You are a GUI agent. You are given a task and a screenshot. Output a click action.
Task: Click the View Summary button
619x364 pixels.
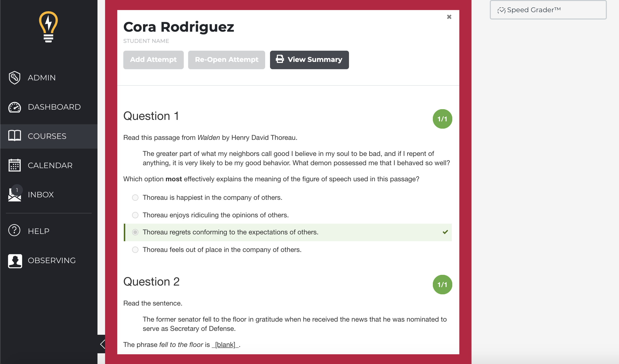coord(309,60)
